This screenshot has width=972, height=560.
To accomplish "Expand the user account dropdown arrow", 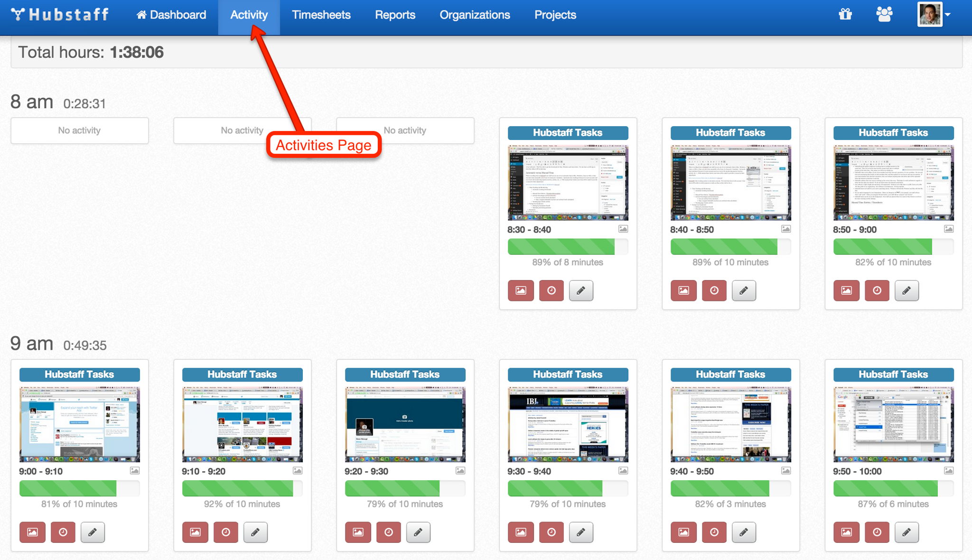I will (x=948, y=15).
